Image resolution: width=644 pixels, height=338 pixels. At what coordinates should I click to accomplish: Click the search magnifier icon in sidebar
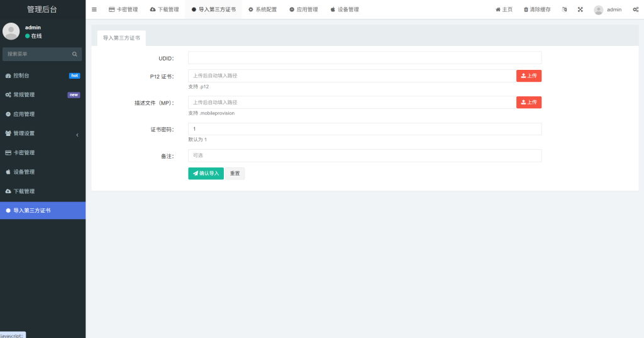(x=74, y=54)
